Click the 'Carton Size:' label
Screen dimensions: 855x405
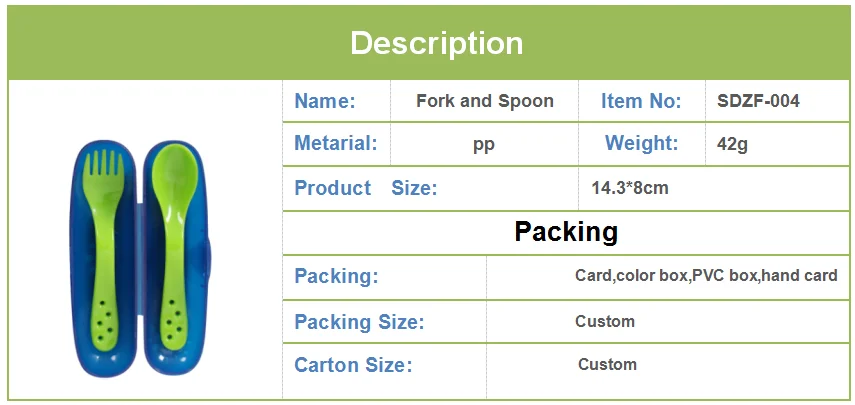(353, 365)
